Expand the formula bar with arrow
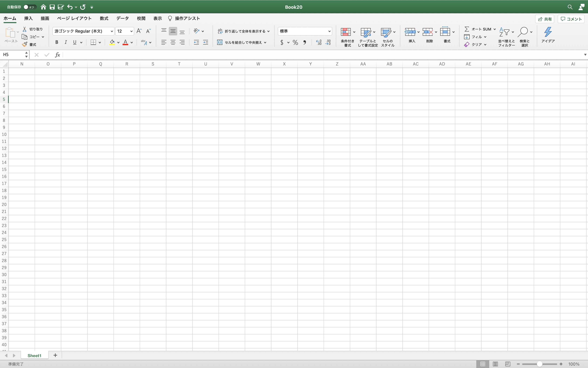This screenshot has width=588, height=368. [585, 55]
